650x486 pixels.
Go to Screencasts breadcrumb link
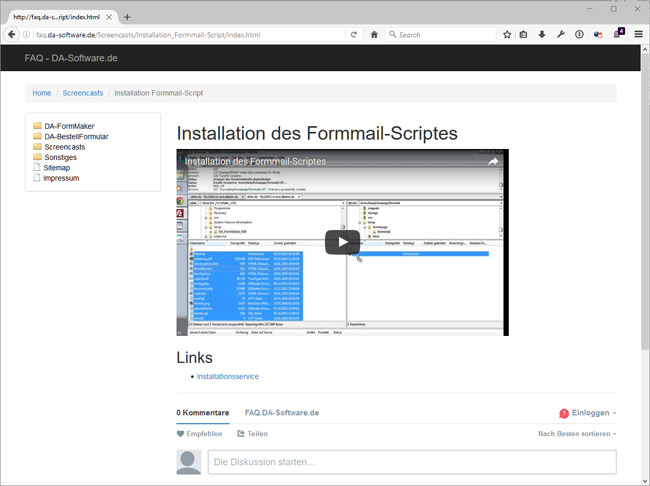(x=83, y=93)
